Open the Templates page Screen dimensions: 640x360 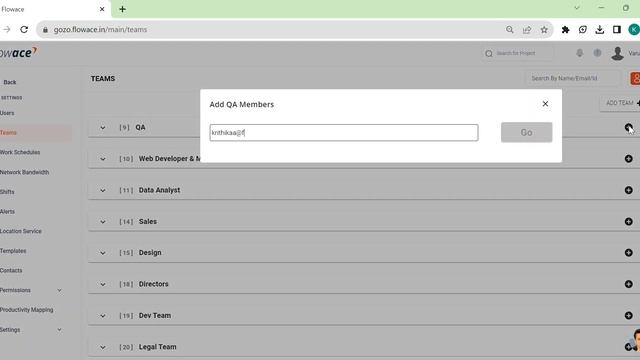pos(13,251)
